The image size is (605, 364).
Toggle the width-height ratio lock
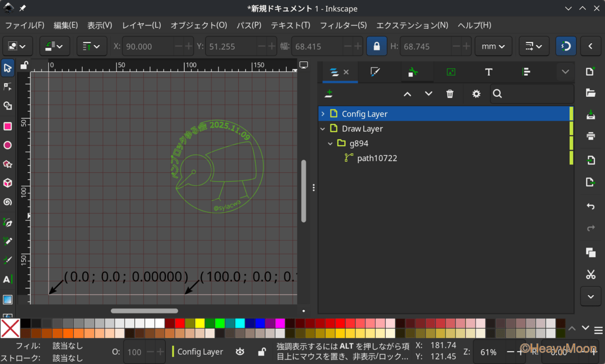376,46
